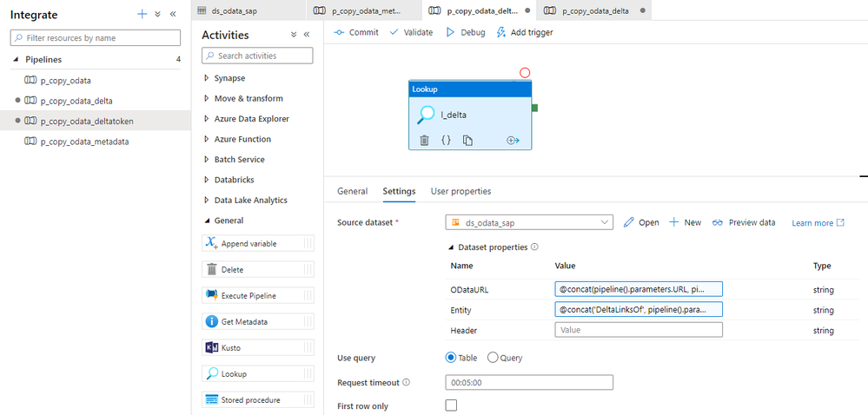Enable the First row only checkbox
This screenshot has width=868, height=415.
click(451, 405)
